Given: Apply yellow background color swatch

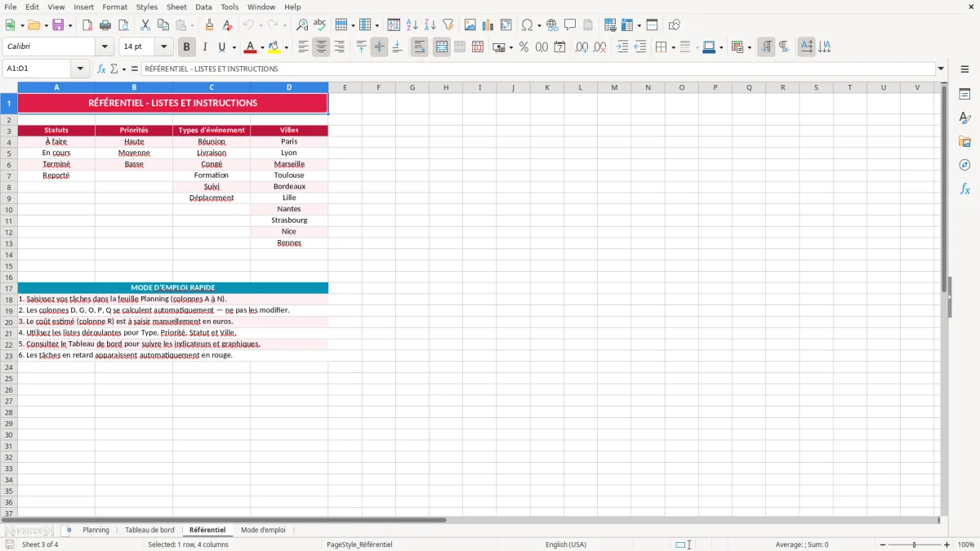Looking at the screenshot, I should pos(274,47).
